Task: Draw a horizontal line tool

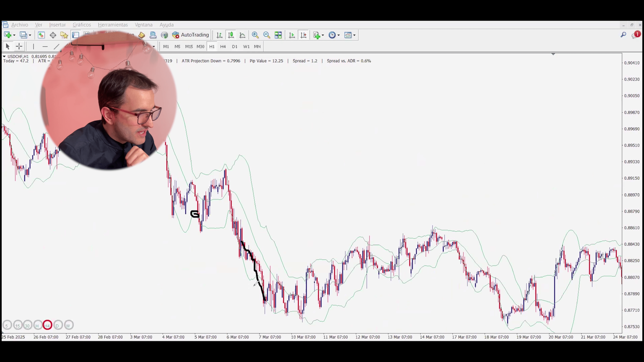Action: pyautogui.click(x=45, y=47)
